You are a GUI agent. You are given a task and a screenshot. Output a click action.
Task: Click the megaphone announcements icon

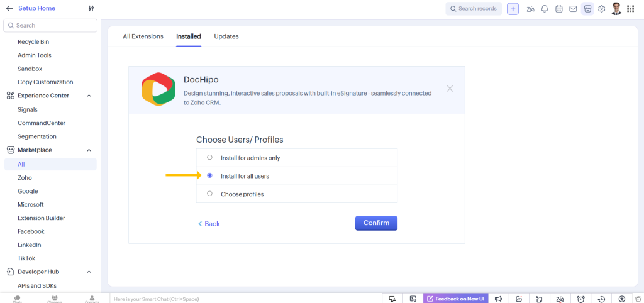(498, 299)
